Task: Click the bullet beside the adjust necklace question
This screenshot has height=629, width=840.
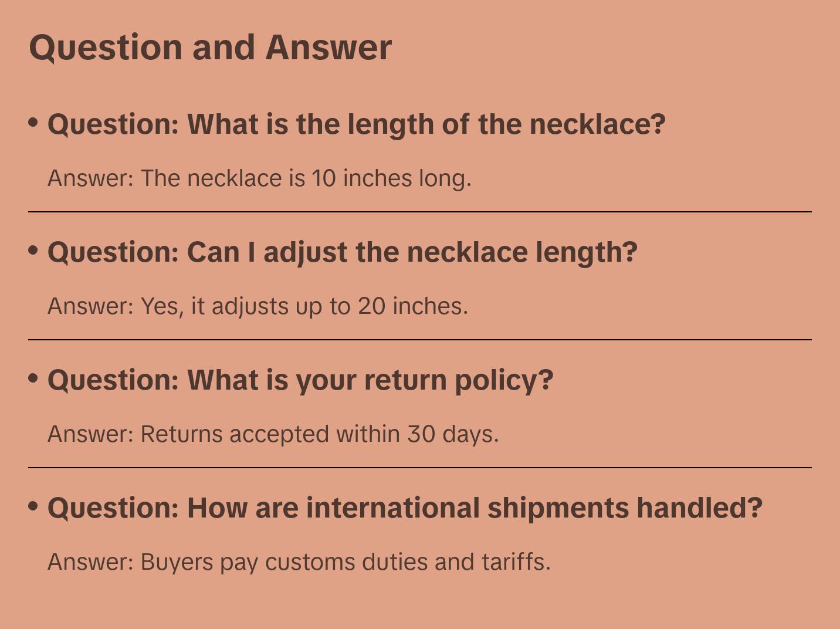Action: coord(33,250)
